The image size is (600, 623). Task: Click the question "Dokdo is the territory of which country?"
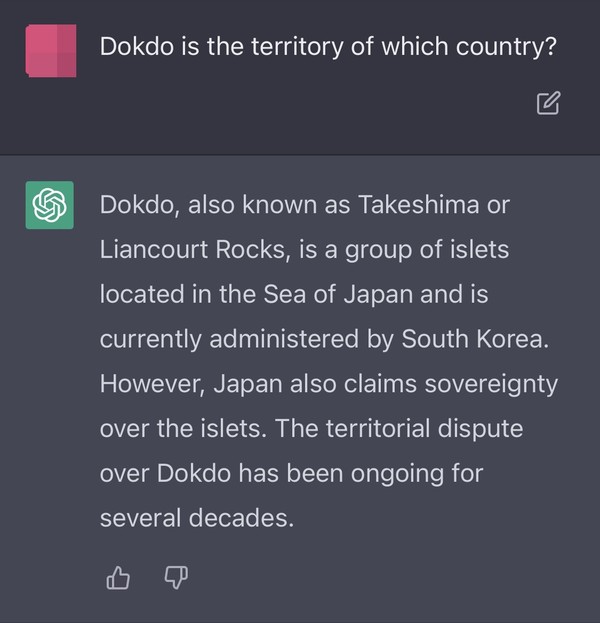tap(328, 47)
